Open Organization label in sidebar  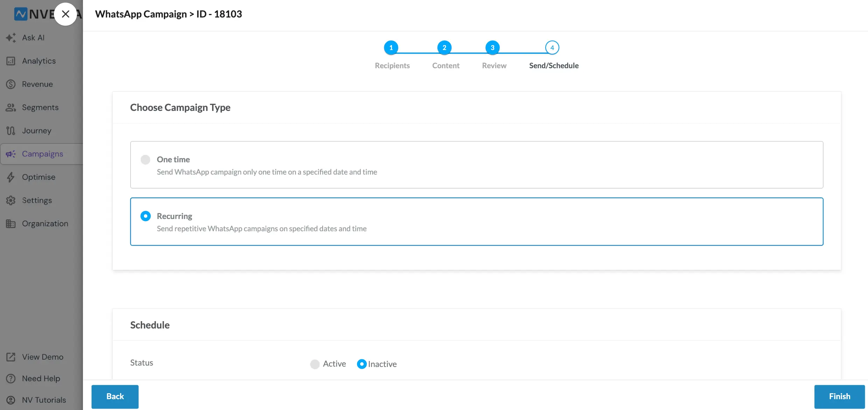45,224
